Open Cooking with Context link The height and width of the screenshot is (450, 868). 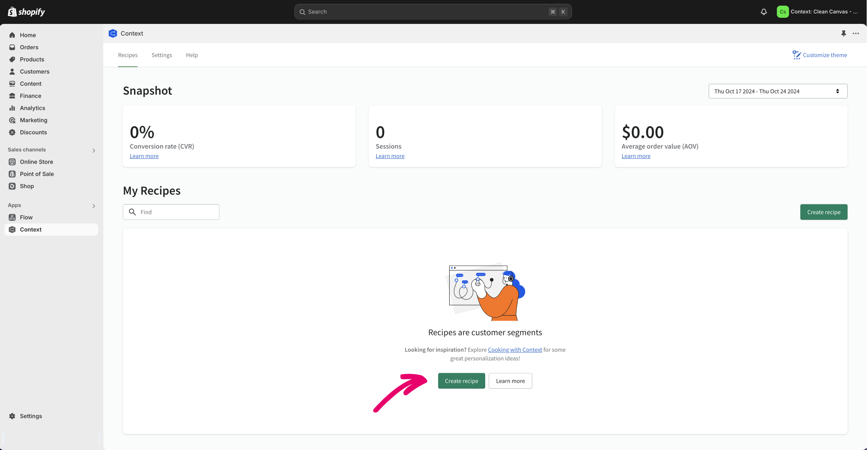[515, 350]
